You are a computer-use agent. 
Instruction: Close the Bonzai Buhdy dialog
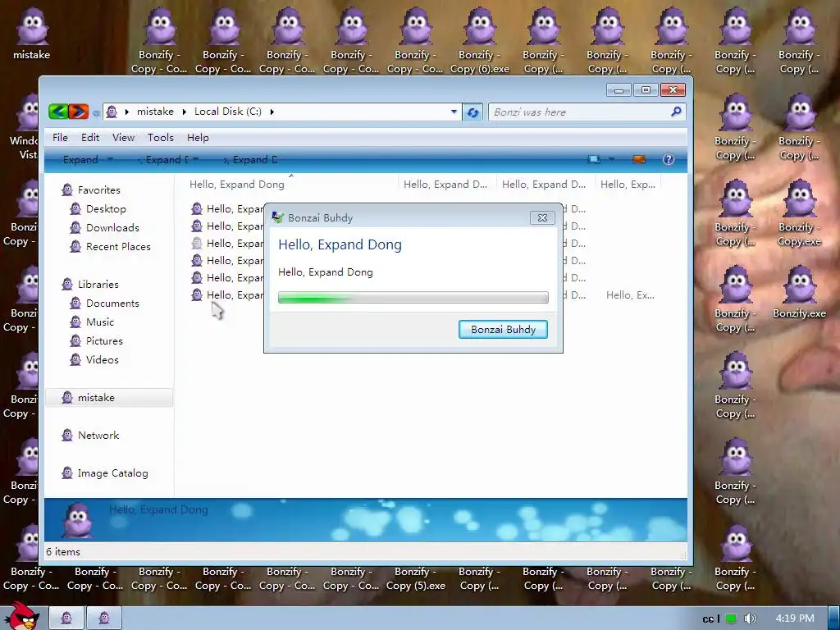[x=542, y=217]
